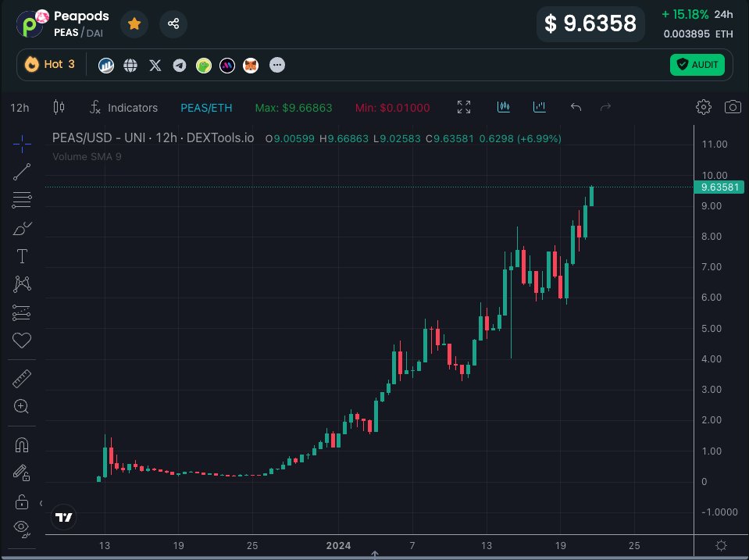Select the crosshair cursor tool
Image resolution: width=749 pixels, height=560 pixels.
(x=22, y=144)
